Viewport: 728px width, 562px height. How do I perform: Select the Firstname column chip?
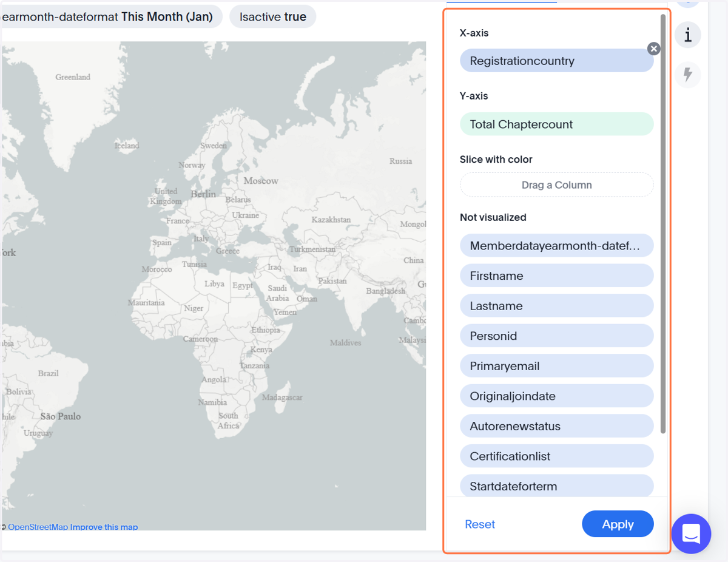coord(556,276)
